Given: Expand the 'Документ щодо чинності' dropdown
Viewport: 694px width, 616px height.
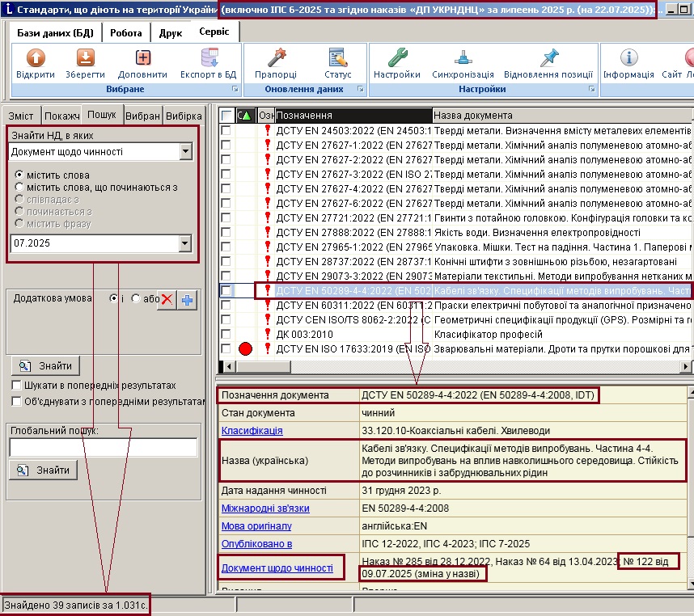Looking at the screenshot, I should point(186,152).
